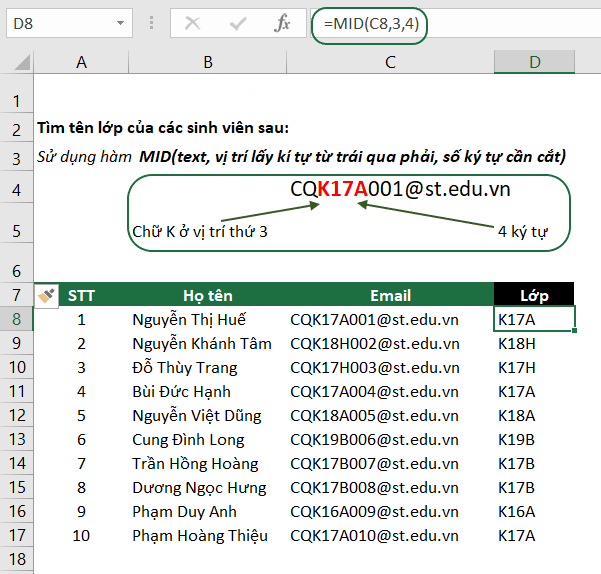Viewport: 601px width, 574px height.
Task: Select cell Nguyễn Việt Dũng
Action: [x=208, y=415]
